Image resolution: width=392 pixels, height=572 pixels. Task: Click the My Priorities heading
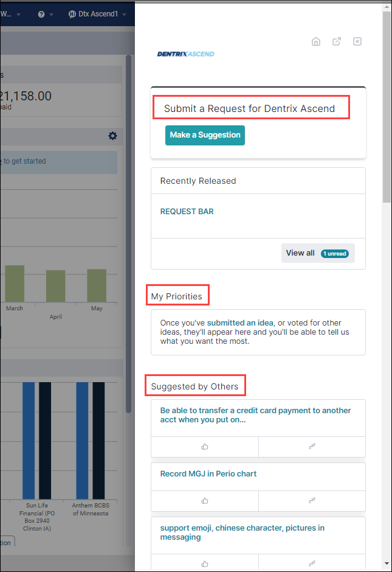[177, 296]
